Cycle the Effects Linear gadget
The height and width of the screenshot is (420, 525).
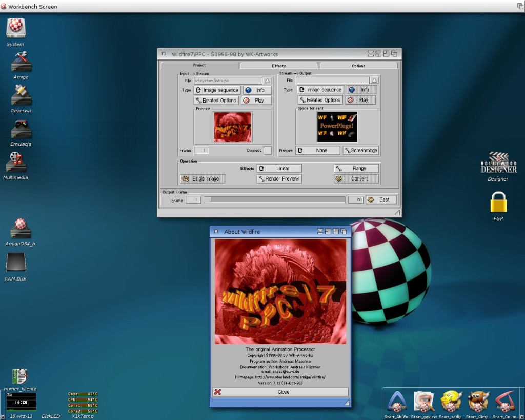pyautogui.click(x=279, y=169)
